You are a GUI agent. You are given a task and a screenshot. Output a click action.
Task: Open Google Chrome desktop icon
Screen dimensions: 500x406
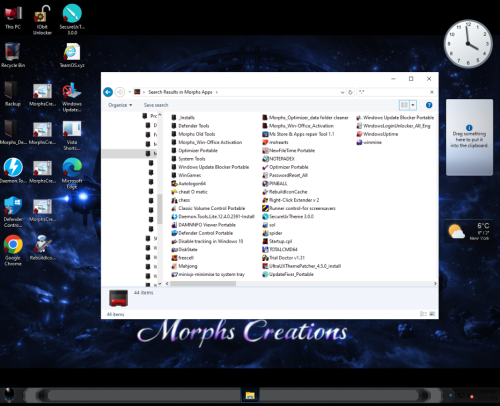(13, 250)
